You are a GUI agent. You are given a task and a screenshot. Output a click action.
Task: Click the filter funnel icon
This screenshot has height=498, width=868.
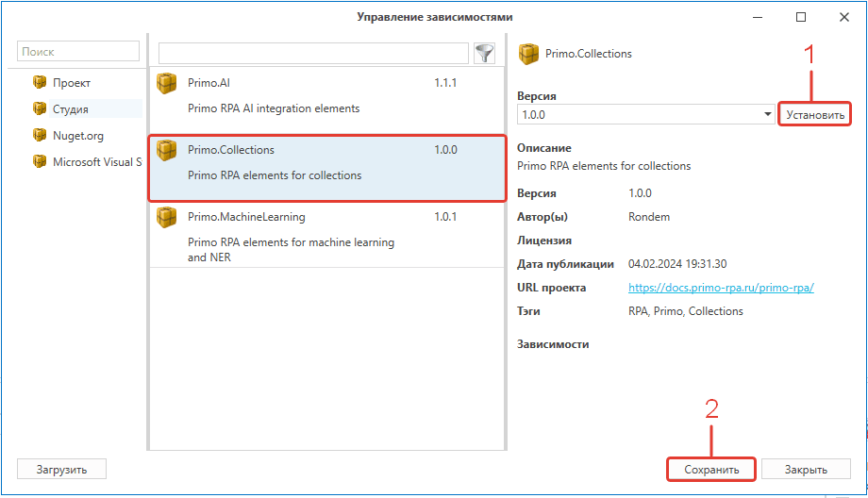484,53
